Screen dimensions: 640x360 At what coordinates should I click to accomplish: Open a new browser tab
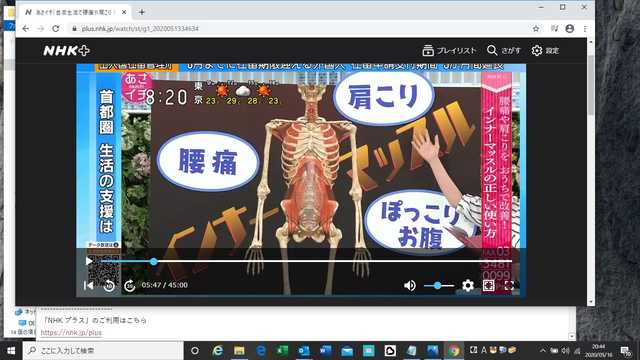point(142,12)
